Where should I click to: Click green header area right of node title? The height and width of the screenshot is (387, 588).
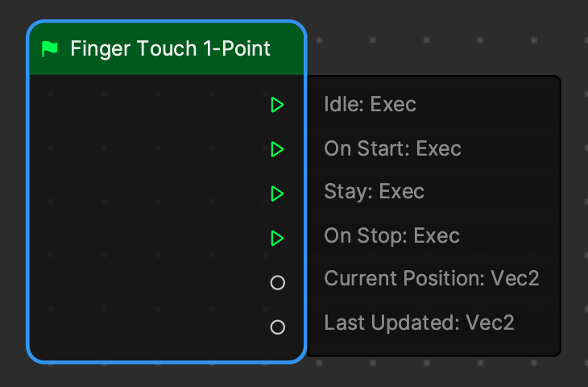[x=287, y=49]
